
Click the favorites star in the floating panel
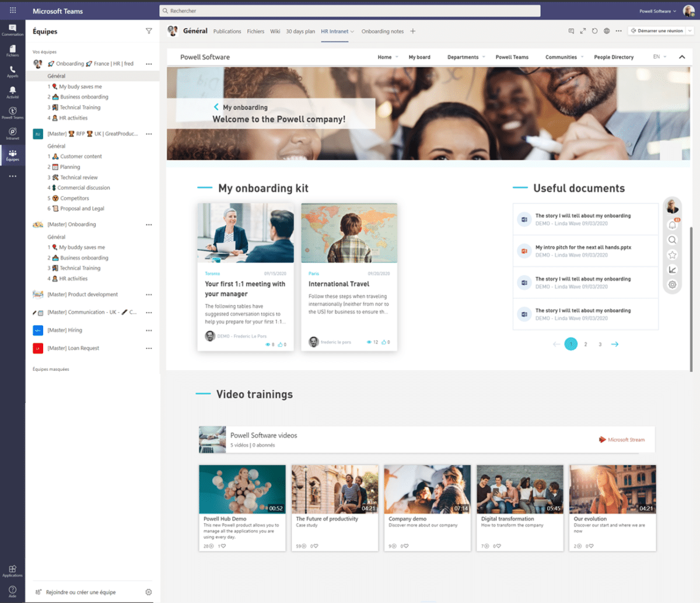(x=672, y=254)
